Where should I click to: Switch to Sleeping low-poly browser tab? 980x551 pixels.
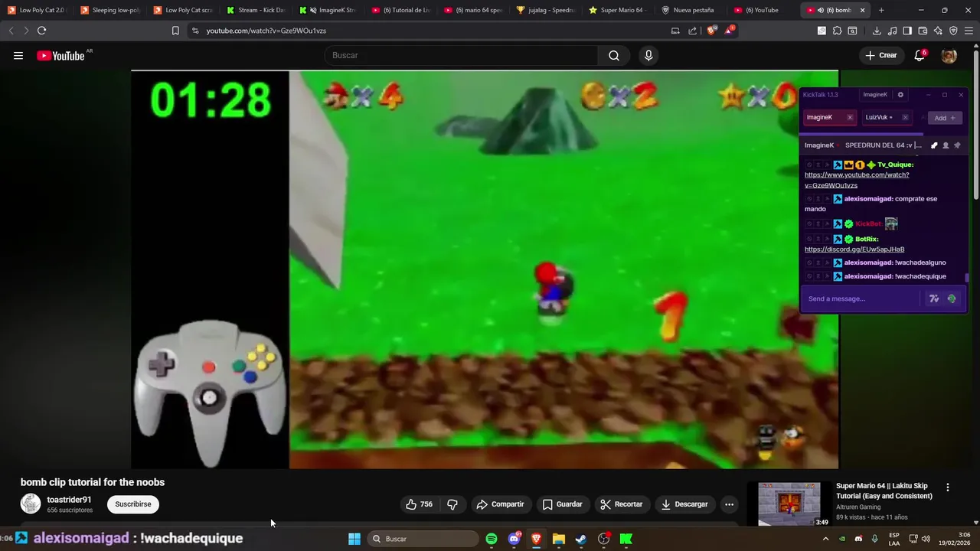[110, 10]
